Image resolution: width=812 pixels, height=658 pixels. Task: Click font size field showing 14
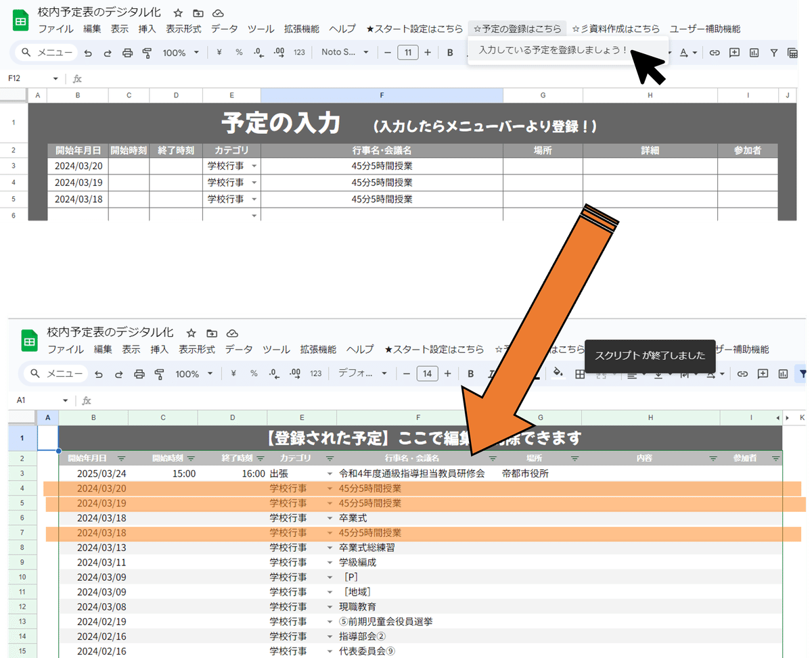(x=428, y=373)
